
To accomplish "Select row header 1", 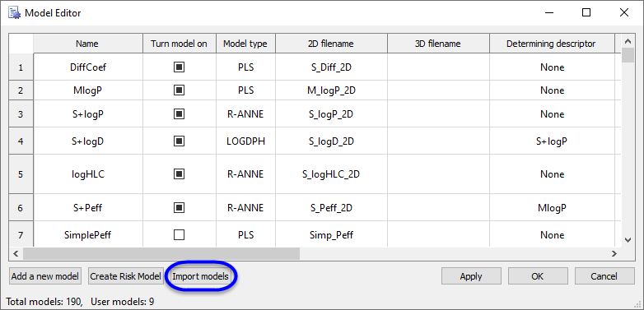I will coord(21,67).
